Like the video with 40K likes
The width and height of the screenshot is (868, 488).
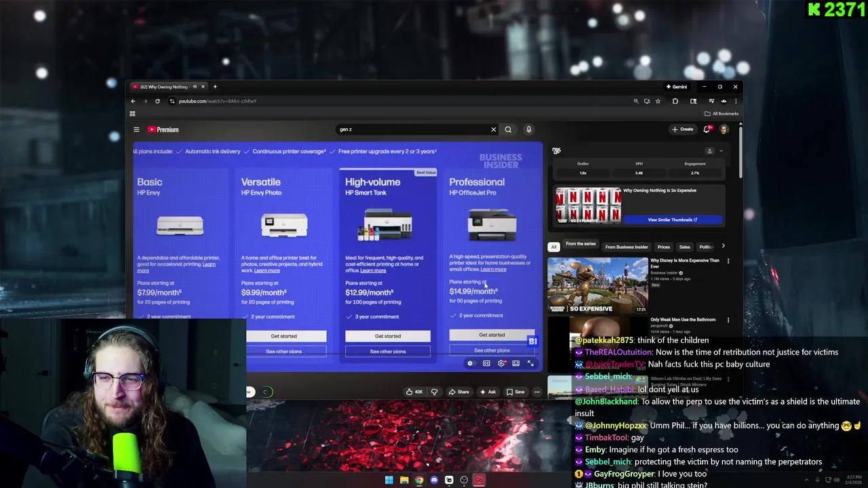tap(414, 392)
